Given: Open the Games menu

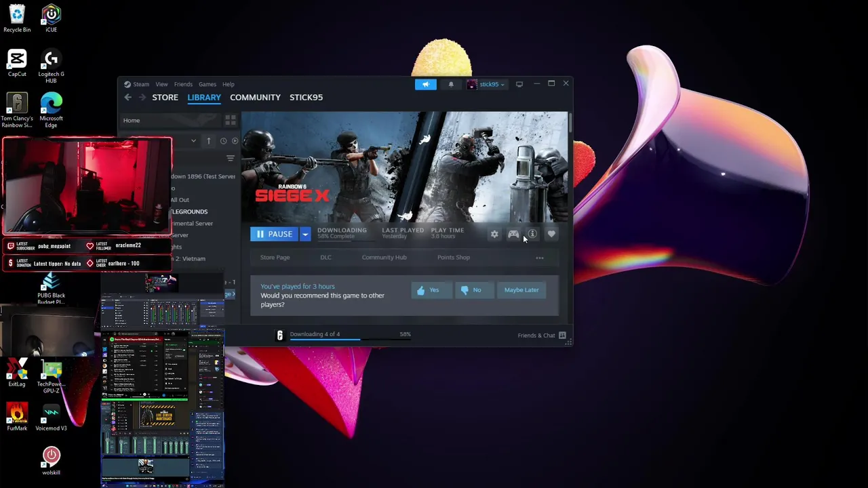Looking at the screenshot, I should 208,84.
